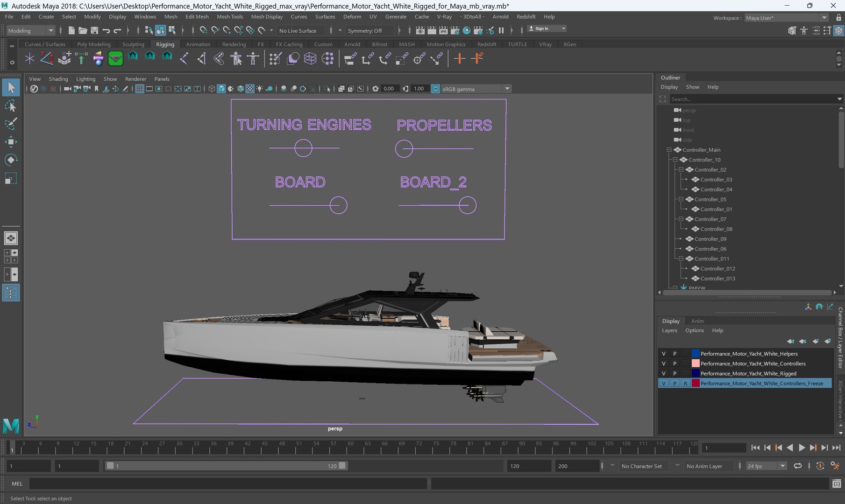845x504 pixels.
Task: Click the MEL command line input
Action: (x=228, y=484)
